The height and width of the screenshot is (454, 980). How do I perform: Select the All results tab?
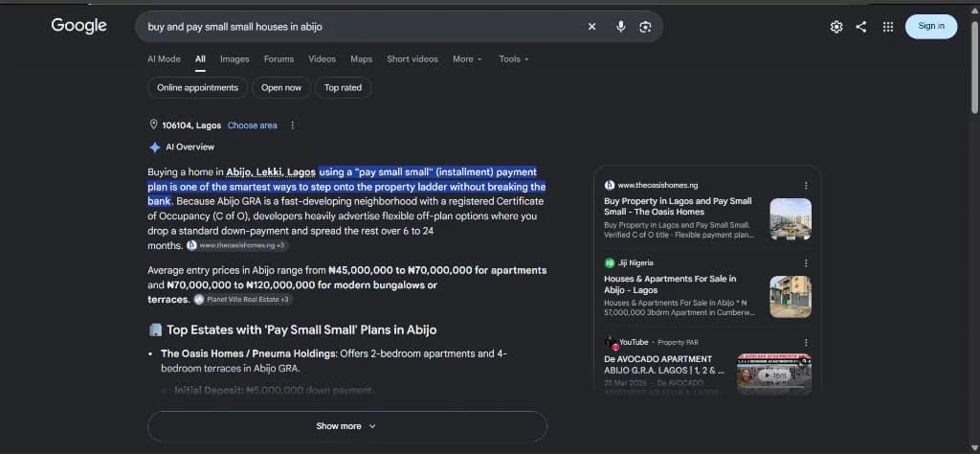pos(200,58)
